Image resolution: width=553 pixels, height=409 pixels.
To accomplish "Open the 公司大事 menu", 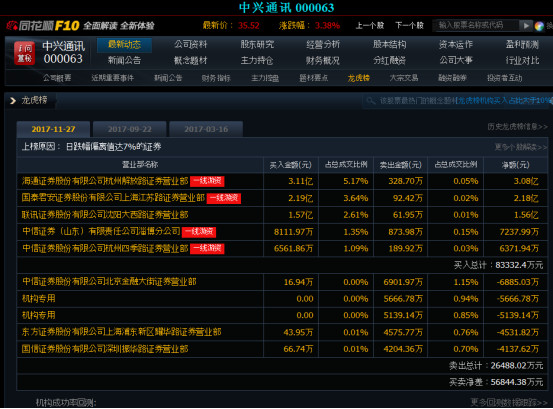I will pyautogui.click(x=456, y=60).
